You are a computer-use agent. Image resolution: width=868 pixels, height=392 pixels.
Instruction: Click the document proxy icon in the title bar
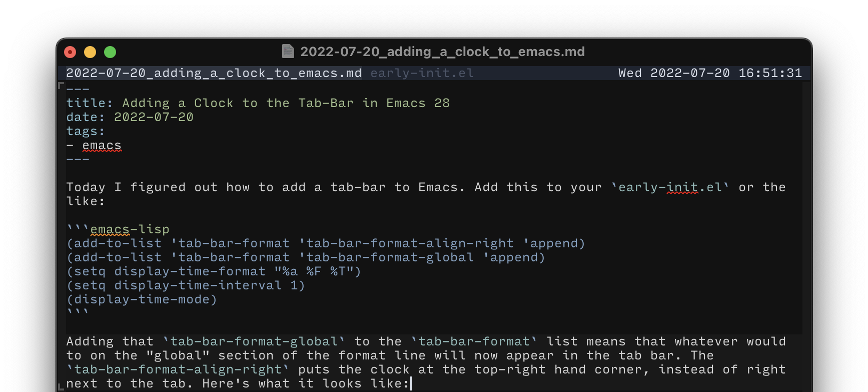tap(287, 52)
